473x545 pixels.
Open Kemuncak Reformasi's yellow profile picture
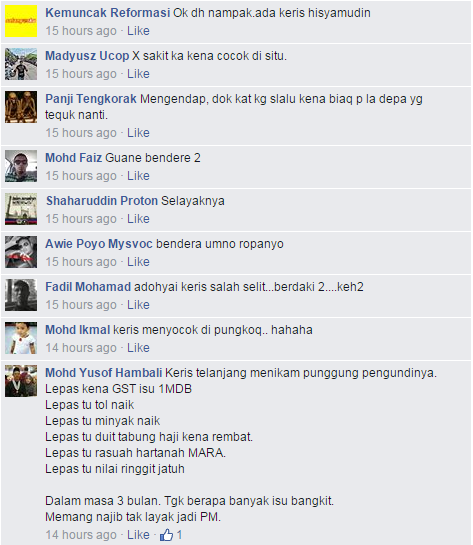[21, 21]
